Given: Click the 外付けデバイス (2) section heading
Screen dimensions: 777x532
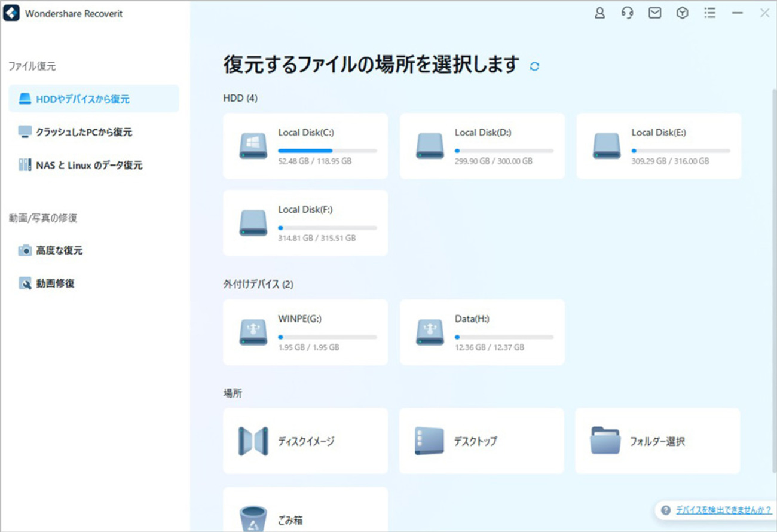Looking at the screenshot, I should [x=258, y=285].
